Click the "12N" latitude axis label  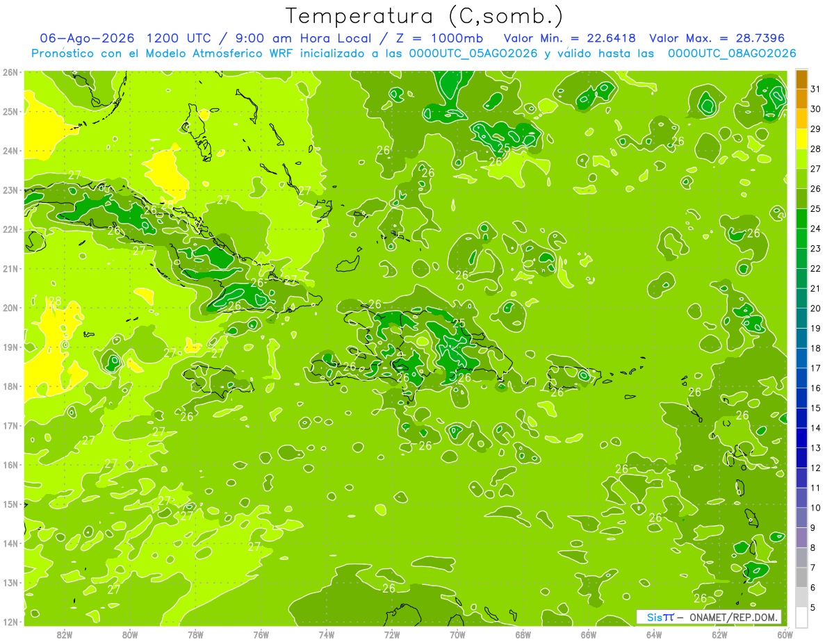point(10,622)
